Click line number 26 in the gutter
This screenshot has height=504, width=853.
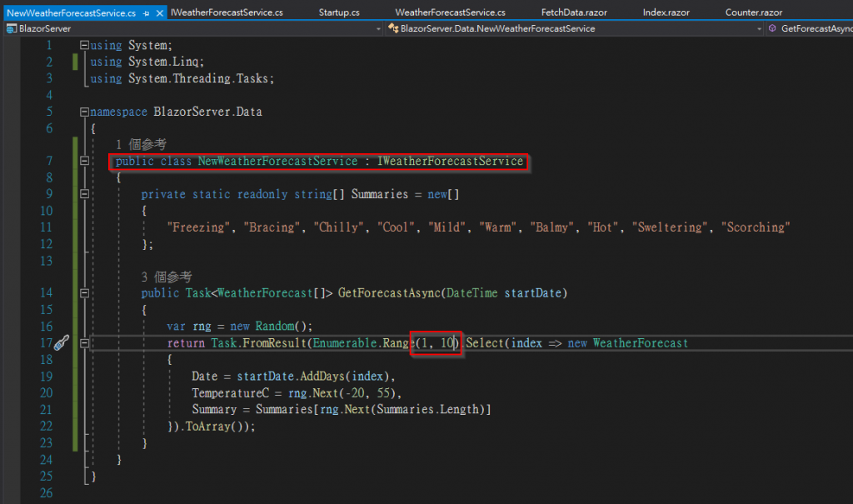click(x=47, y=493)
